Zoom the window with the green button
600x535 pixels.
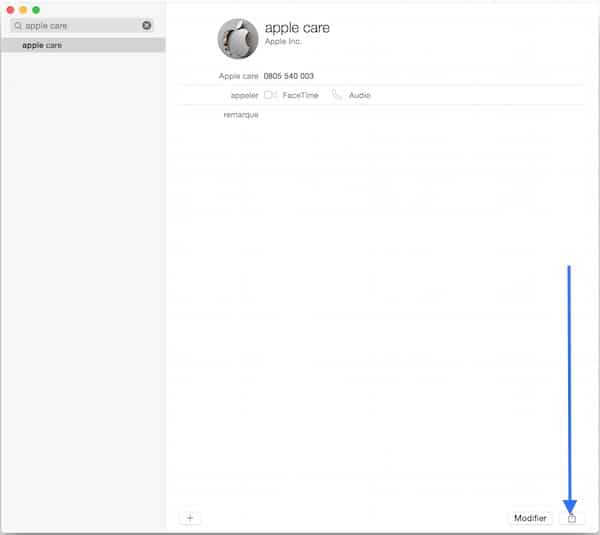click(36, 10)
